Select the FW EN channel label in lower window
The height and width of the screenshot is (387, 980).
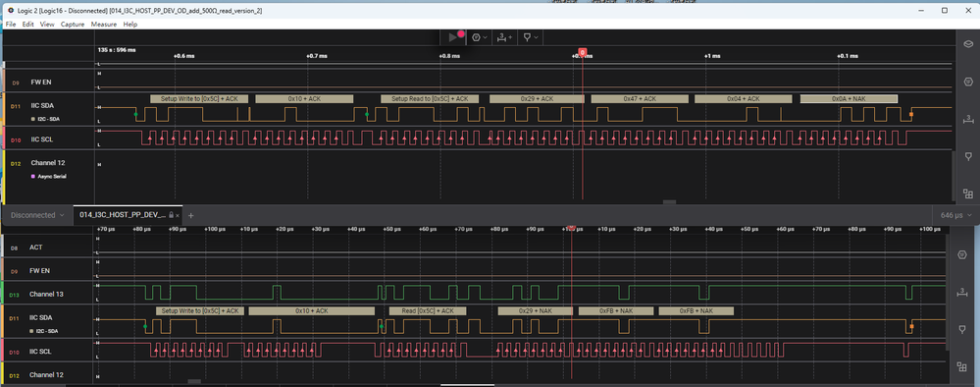[40, 270]
